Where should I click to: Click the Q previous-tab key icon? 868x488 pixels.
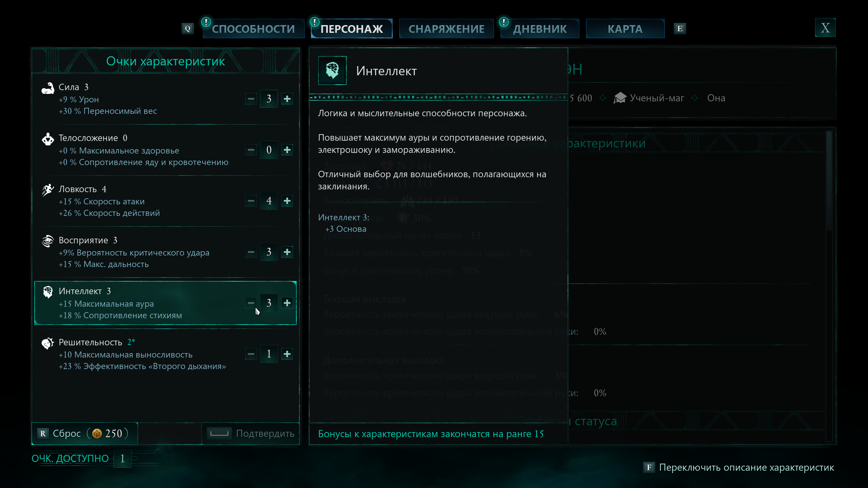point(188,28)
